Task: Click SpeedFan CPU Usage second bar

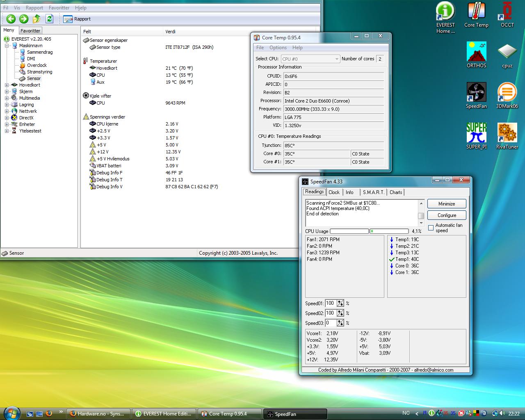Action: click(389, 231)
